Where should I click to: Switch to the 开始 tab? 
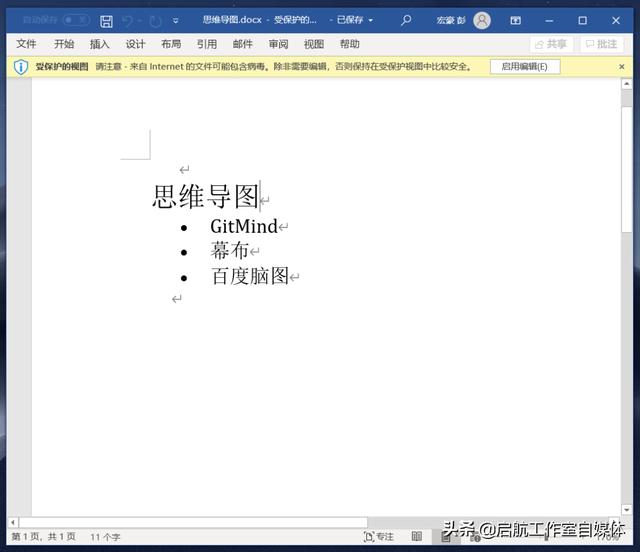point(64,44)
